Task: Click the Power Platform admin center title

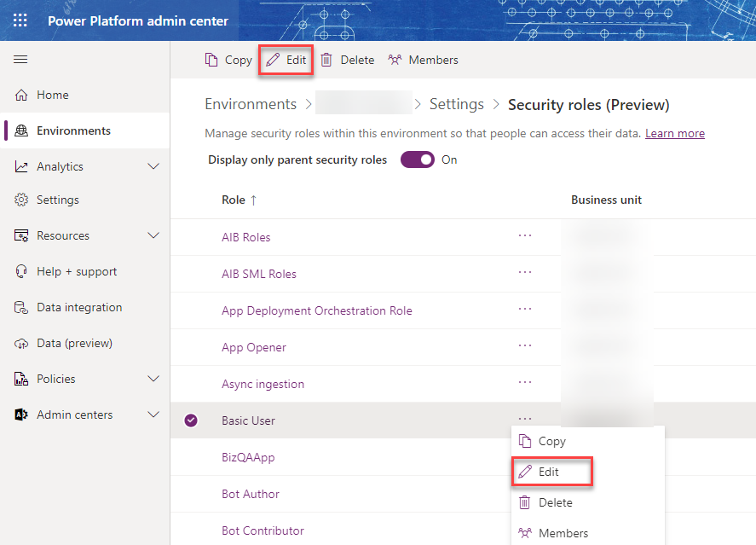Action: (x=138, y=20)
